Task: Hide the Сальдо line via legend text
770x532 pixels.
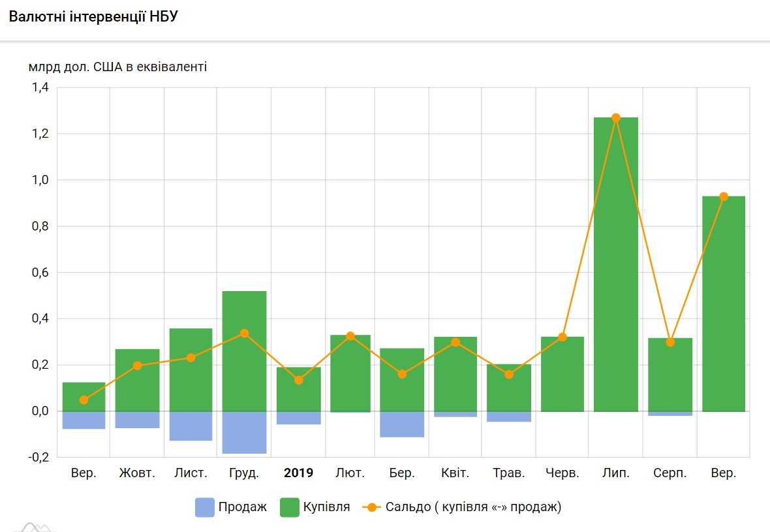Action: [473, 507]
